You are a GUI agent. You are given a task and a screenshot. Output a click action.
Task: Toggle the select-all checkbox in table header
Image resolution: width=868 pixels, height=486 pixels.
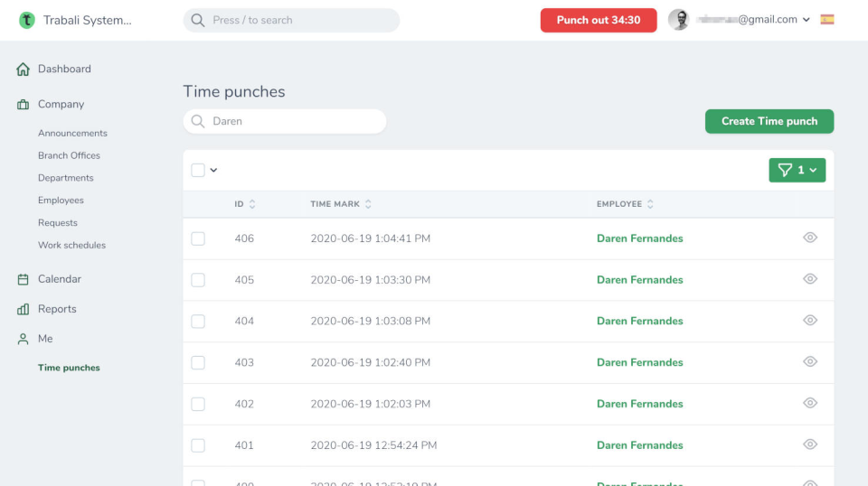198,170
